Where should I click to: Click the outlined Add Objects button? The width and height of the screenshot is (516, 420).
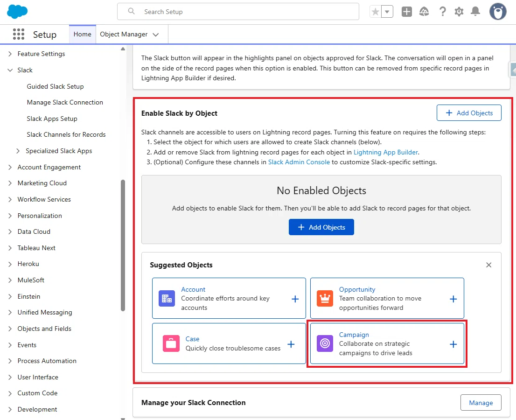point(469,113)
